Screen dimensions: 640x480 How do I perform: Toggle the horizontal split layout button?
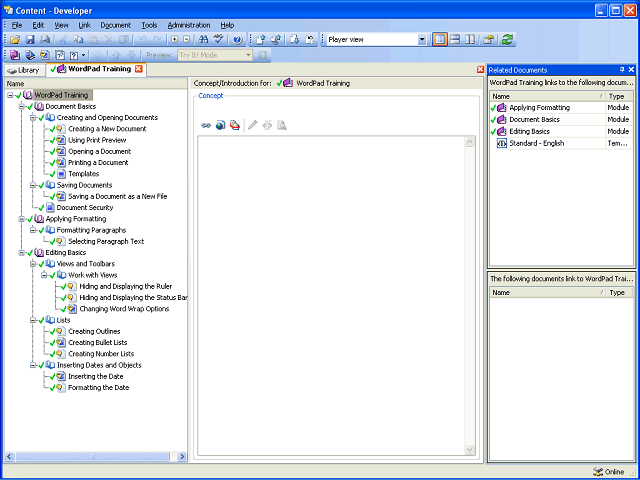tap(455, 40)
